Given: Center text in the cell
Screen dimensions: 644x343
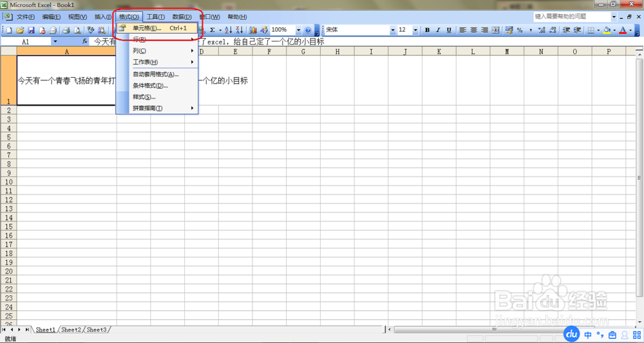Looking at the screenshot, I should (x=473, y=30).
